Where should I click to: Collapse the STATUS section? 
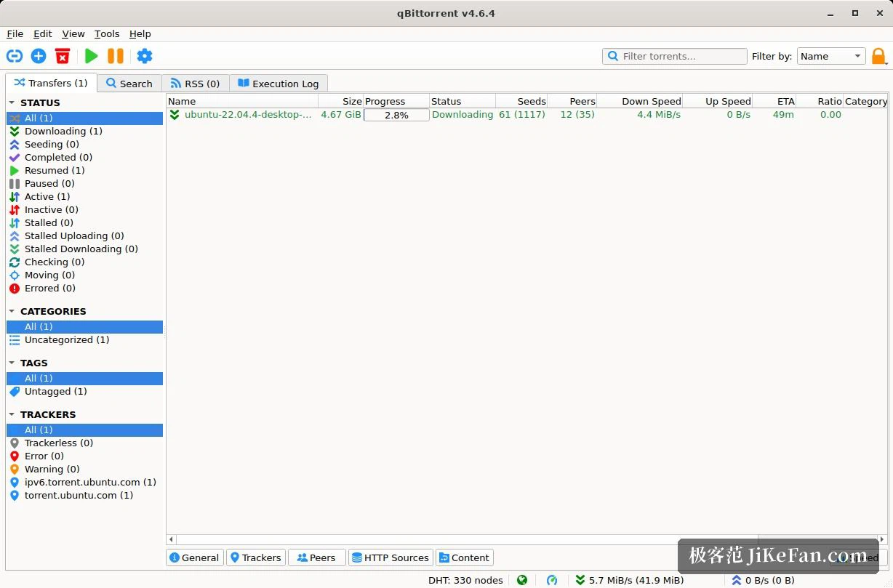12,103
